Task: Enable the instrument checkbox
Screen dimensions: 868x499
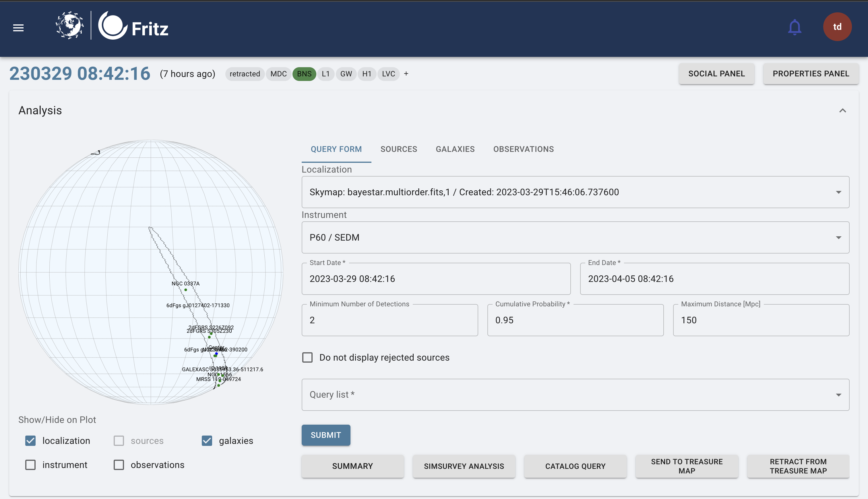Action: [30, 465]
